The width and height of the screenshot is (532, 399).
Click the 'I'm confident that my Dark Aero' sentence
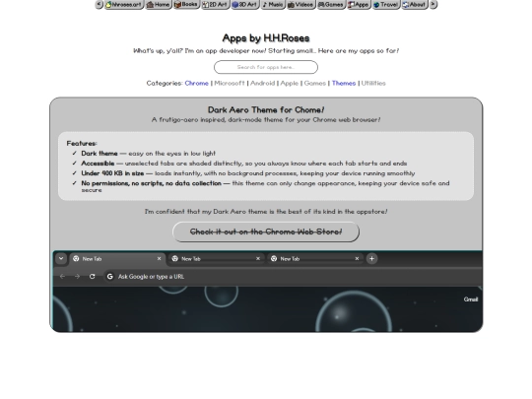[266, 212]
